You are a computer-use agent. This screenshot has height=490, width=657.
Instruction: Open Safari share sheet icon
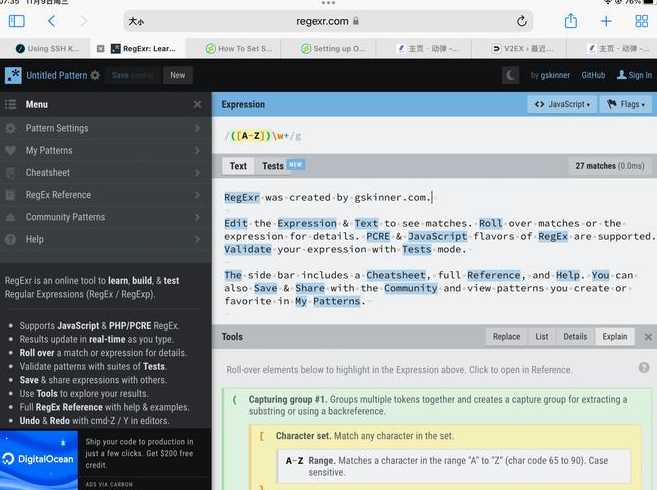pyautogui.click(x=571, y=21)
